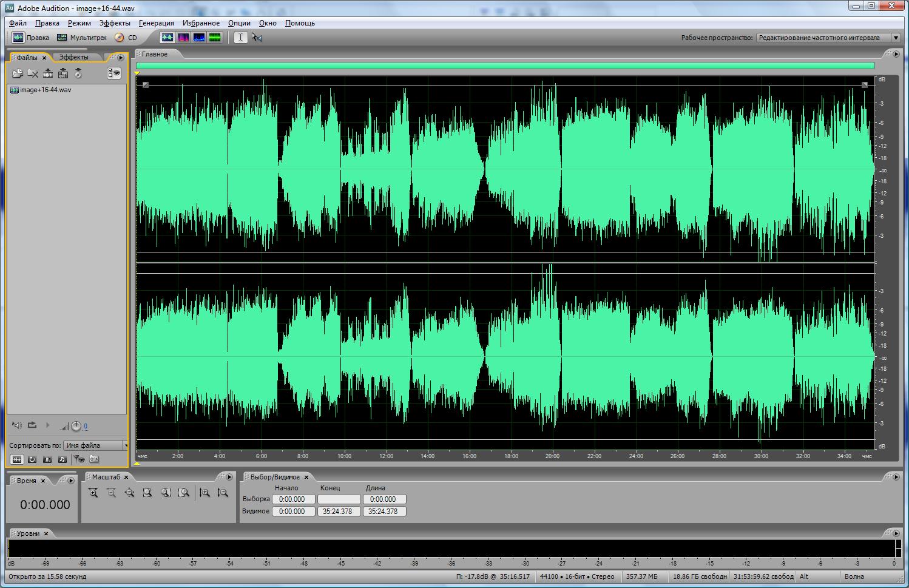Click zoom in horizontally icon
Viewport: 909px width, 588px height.
[93, 493]
